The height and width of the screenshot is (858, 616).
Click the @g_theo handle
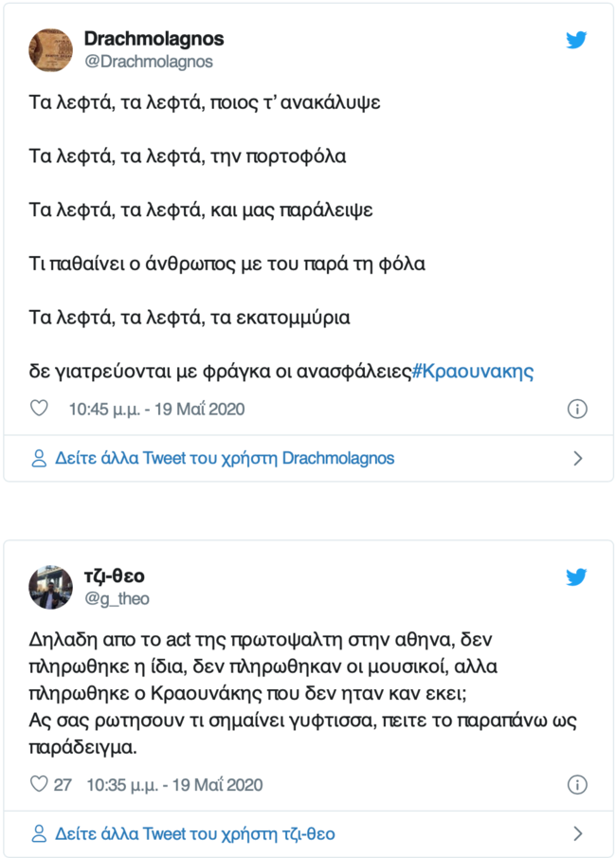pyautogui.click(x=117, y=598)
